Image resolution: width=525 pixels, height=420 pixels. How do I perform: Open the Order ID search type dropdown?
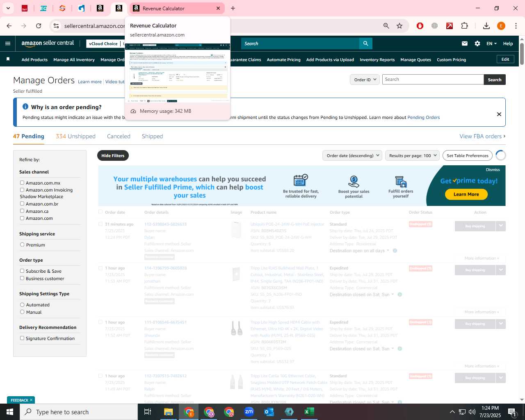[365, 80]
